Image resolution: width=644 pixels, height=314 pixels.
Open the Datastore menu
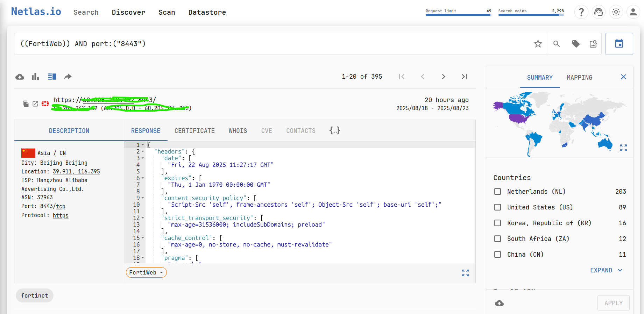(x=207, y=12)
